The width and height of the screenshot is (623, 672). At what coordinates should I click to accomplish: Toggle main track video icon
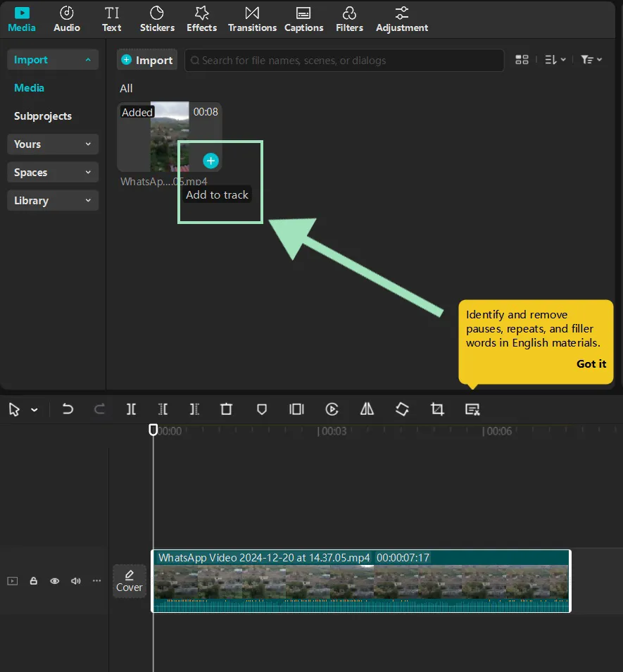click(13, 580)
